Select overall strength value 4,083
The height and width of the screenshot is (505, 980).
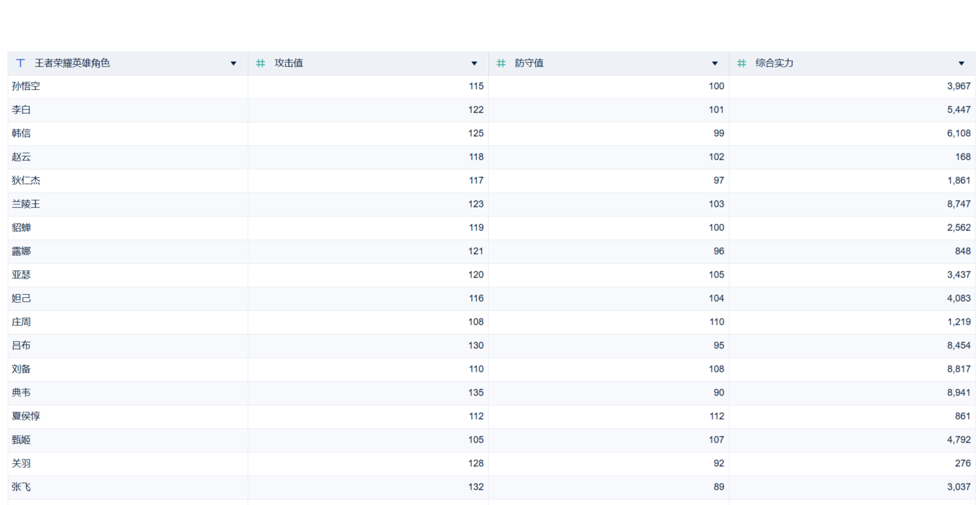pos(959,299)
